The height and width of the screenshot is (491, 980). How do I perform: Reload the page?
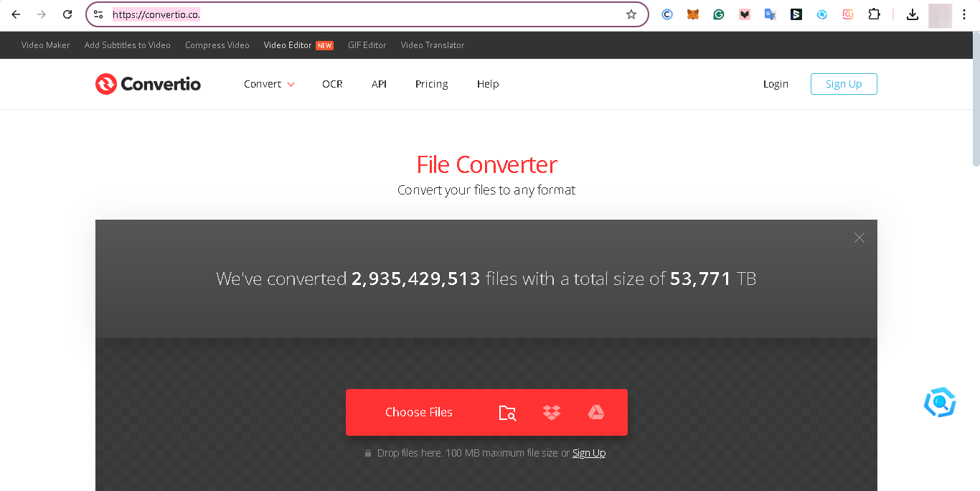point(67,14)
